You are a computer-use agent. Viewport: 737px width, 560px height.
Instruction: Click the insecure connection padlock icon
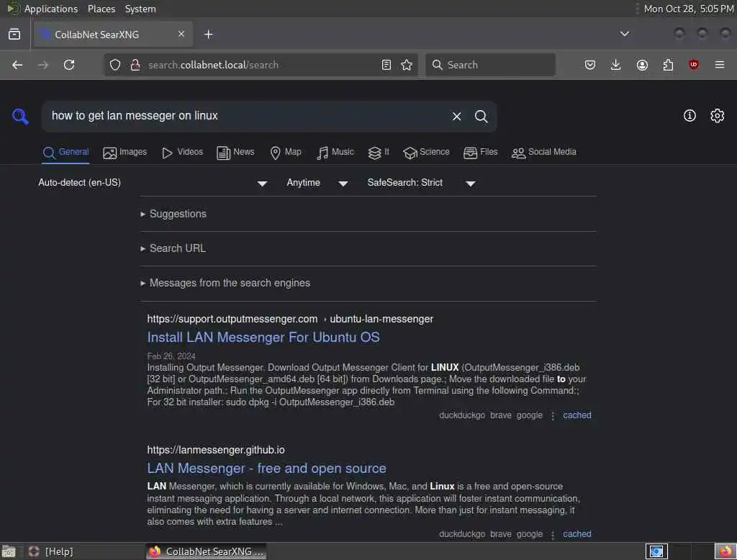pyautogui.click(x=135, y=65)
